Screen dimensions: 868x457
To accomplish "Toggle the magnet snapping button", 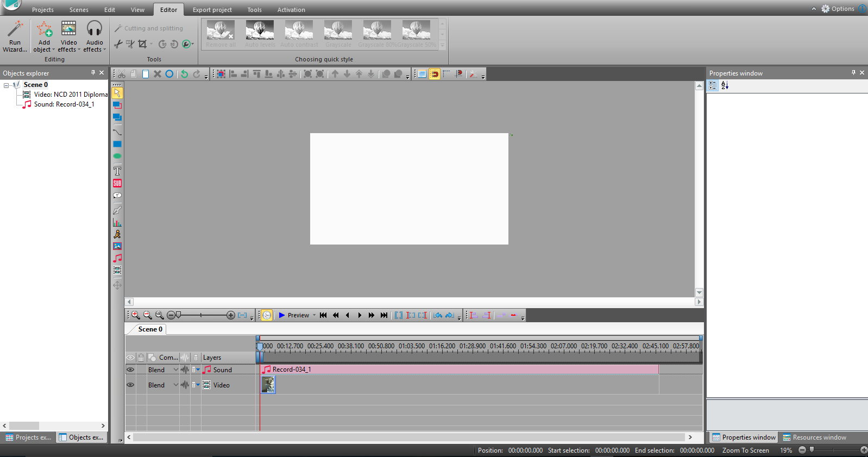I will pos(435,74).
